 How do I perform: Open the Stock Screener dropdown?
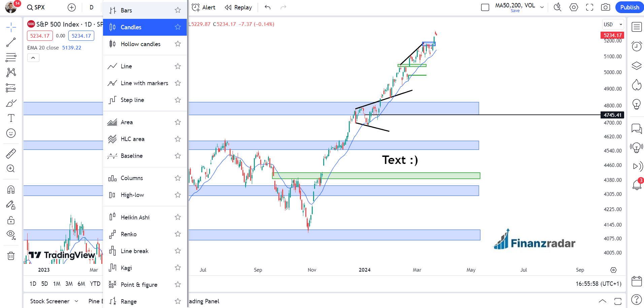click(x=54, y=301)
